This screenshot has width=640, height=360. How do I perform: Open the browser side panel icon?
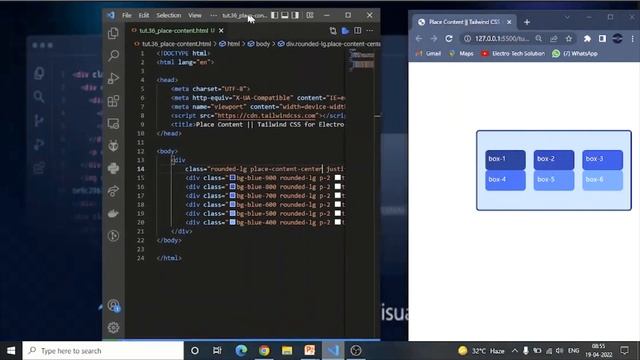[602, 38]
